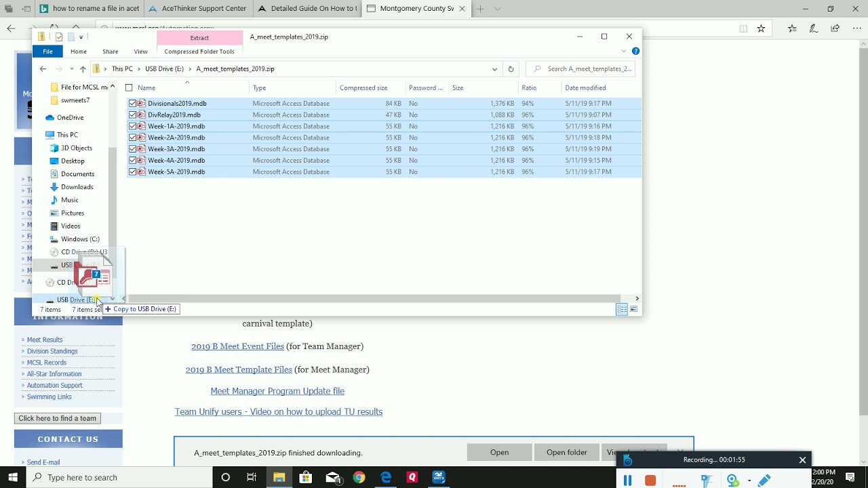Uncheck Week-2A-2019.mdb checkbox
The width and height of the screenshot is (868, 488).
tap(132, 138)
